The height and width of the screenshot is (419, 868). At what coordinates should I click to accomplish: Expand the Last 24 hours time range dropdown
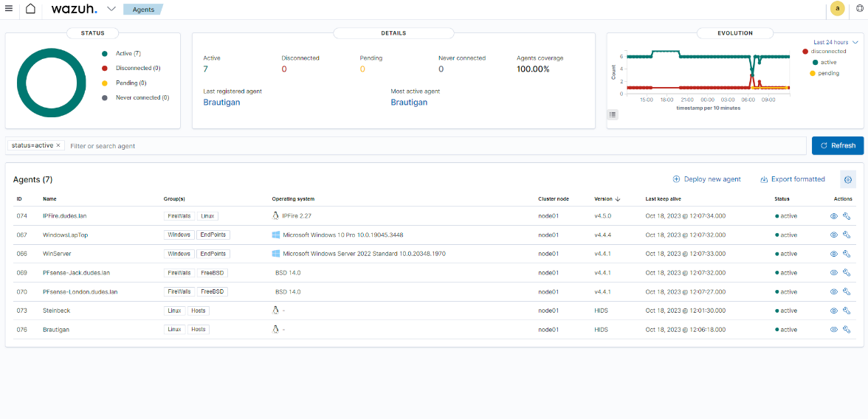coord(836,42)
